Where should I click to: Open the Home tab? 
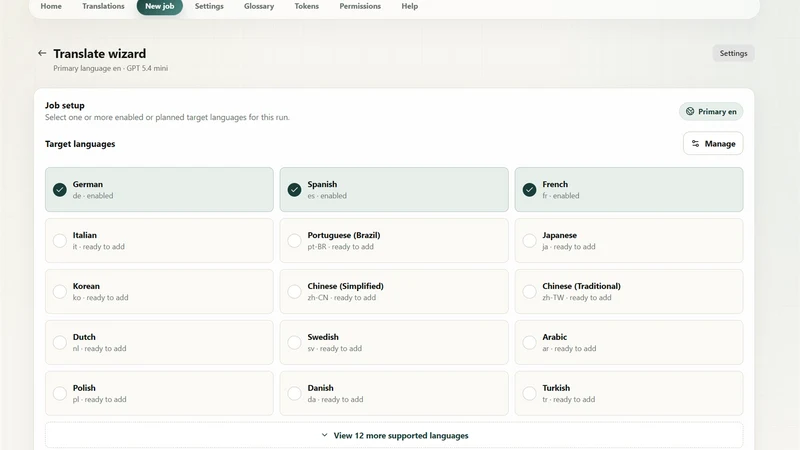[51, 6]
